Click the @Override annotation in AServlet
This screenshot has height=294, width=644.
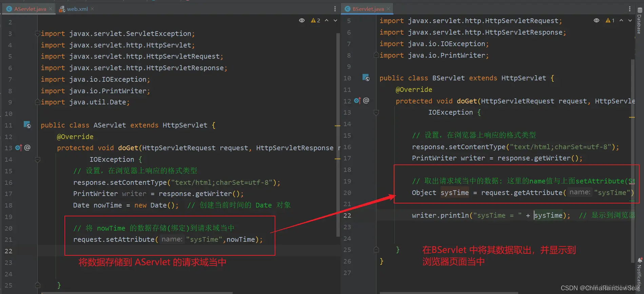pyautogui.click(x=75, y=137)
